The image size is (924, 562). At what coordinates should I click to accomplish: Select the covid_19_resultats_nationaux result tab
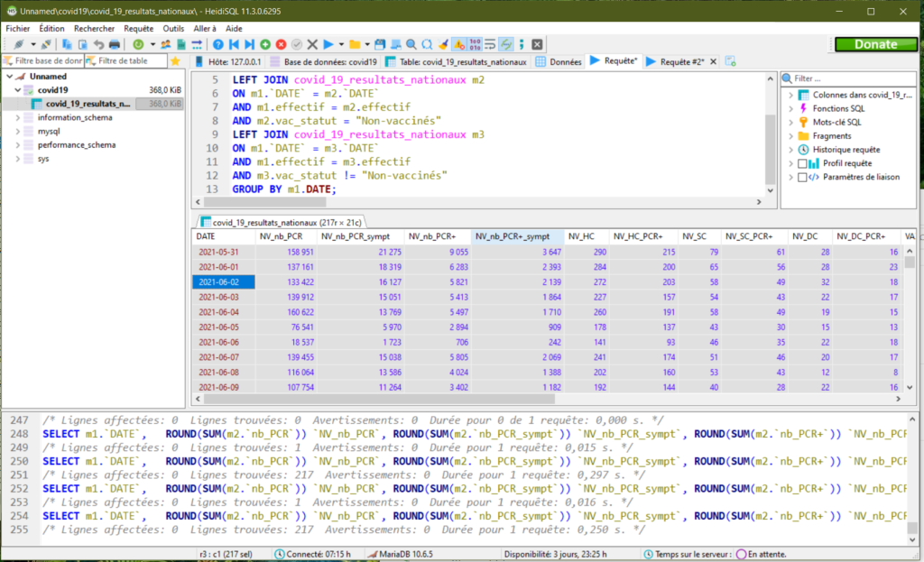pos(281,222)
